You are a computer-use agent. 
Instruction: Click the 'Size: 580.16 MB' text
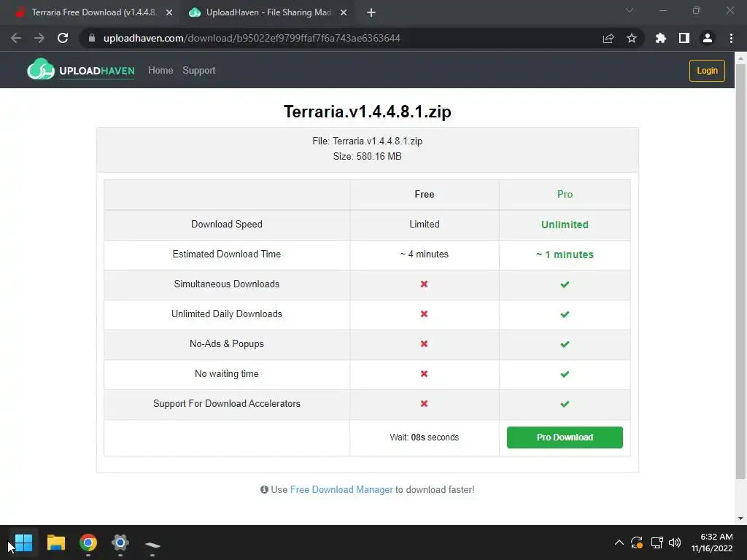pyautogui.click(x=368, y=156)
